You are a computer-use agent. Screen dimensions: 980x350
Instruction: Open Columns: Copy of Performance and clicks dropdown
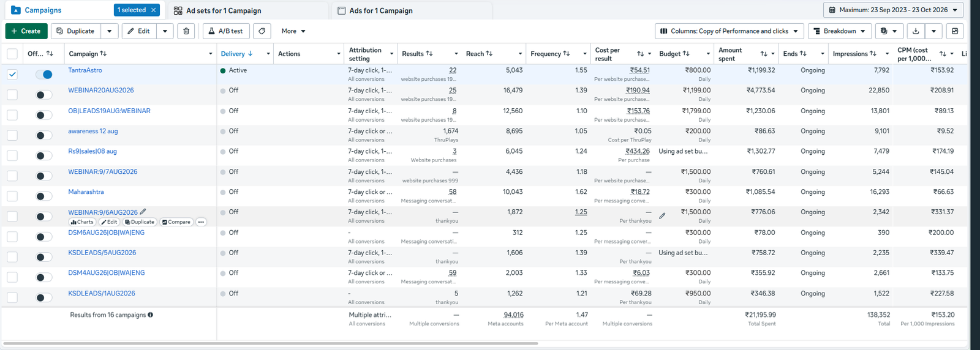(x=729, y=31)
